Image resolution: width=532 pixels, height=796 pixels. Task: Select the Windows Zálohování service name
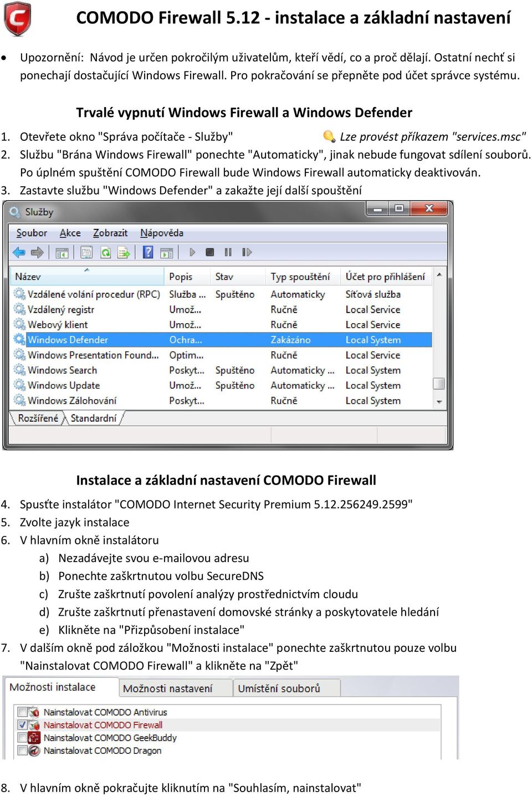(72, 400)
